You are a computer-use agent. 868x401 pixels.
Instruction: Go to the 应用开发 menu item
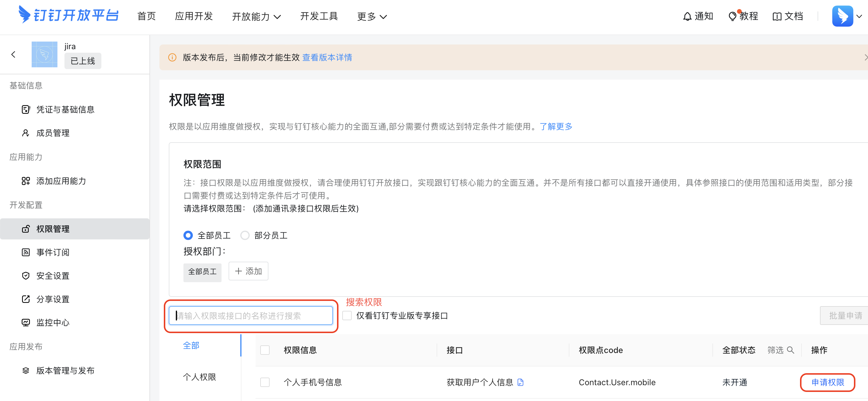tap(194, 16)
